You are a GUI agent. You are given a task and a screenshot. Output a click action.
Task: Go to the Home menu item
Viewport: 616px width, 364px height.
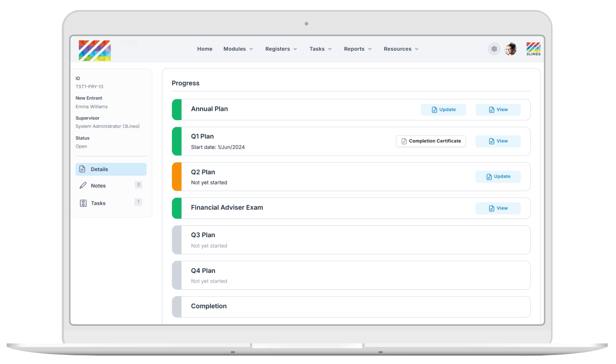(205, 49)
